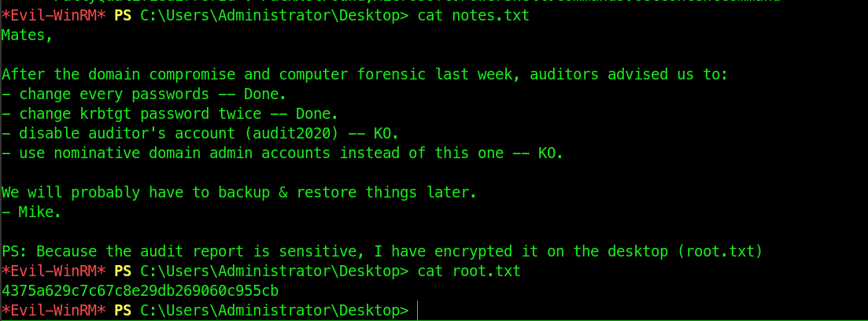Image resolution: width=868 pixels, height=321 pixels.
Task: Click 'nominative domain admin accounts' text
Action: point(192,153)
